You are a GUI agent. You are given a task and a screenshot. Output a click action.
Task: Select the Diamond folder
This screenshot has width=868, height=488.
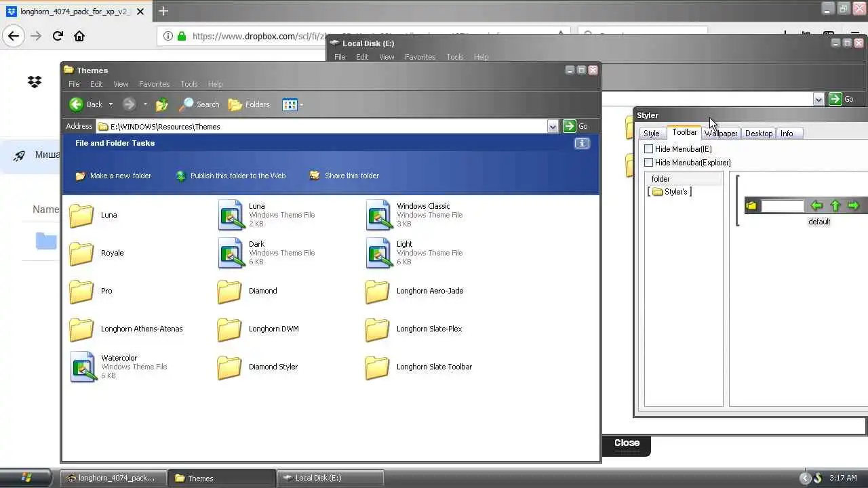click(x=247, y=291)
